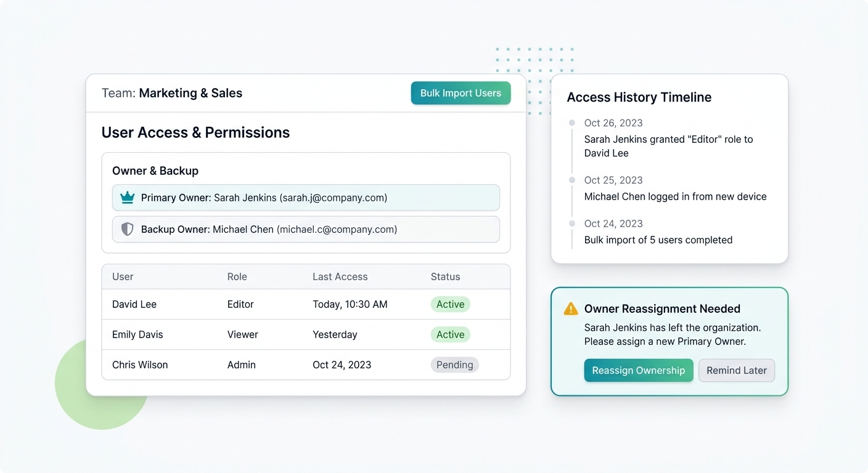The image size is (868, 473).
Task: Open the "Michael Chen logged in from new device" entry
Action: pyautogui.click(x=675, y=196)
